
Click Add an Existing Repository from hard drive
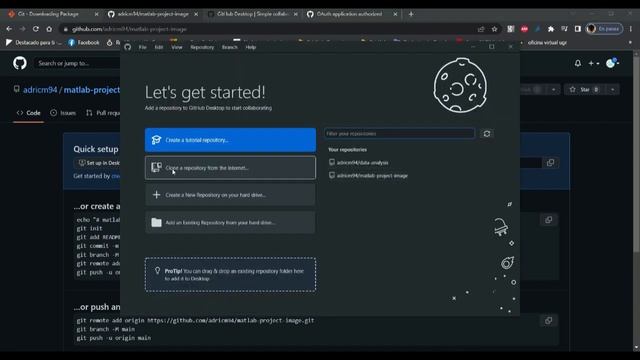coord(230,222)
